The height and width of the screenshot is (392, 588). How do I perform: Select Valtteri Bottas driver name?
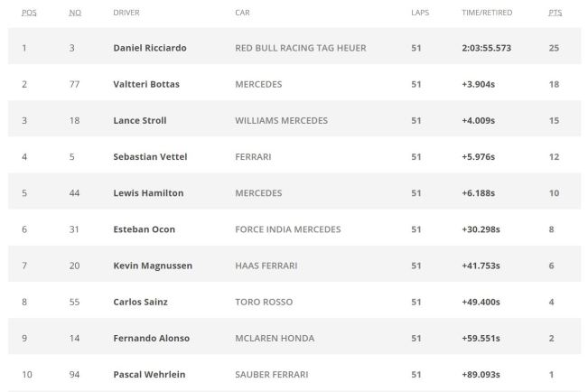pyautogui.click(x=146, y=84)
